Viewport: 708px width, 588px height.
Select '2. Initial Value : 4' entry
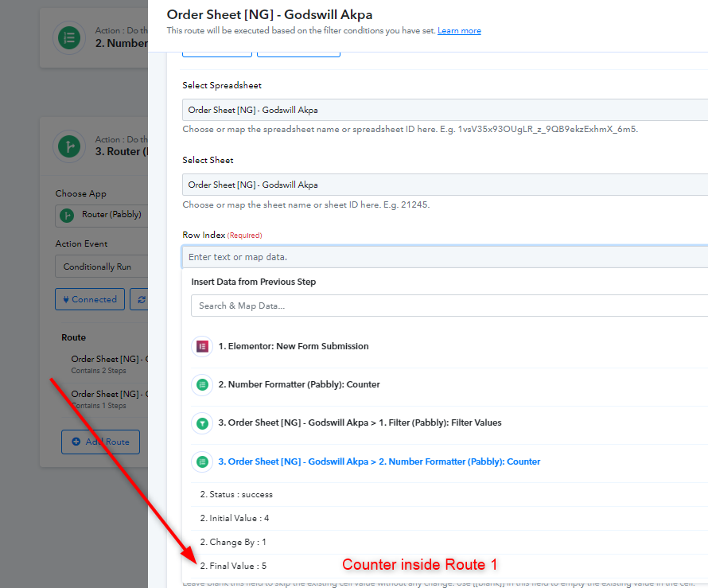coord(235,519)
